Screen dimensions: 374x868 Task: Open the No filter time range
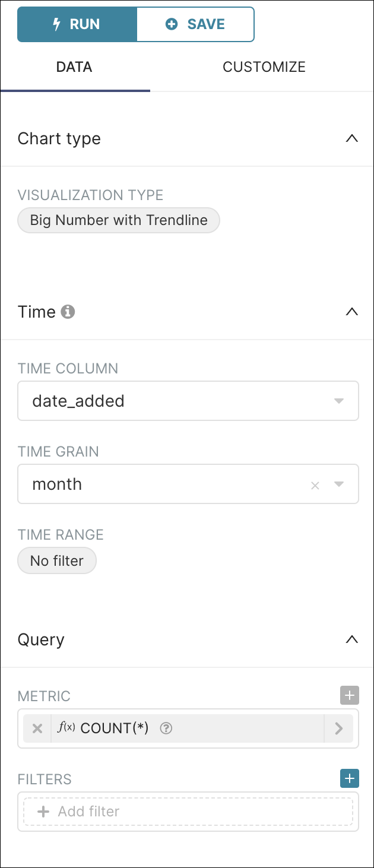point(57,560)
